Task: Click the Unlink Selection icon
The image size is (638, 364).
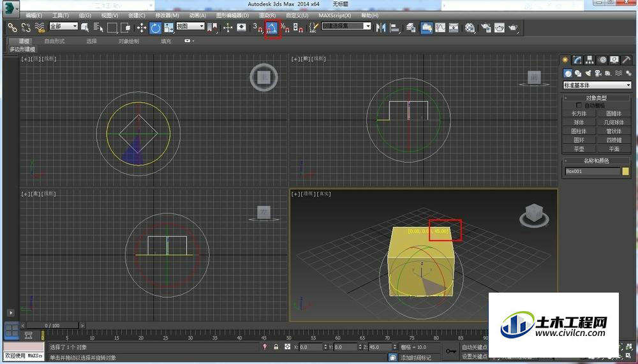Action: [x=26, y=27]
